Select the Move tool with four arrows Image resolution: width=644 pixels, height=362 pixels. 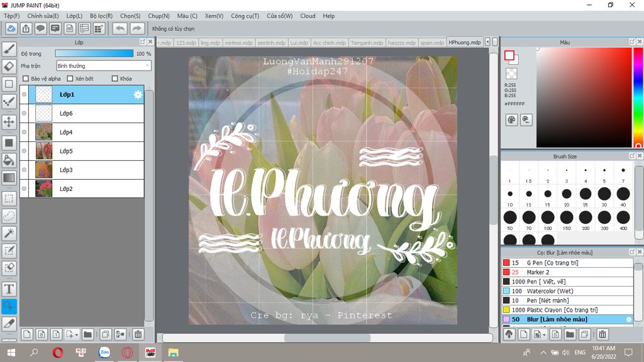point(9,122)
